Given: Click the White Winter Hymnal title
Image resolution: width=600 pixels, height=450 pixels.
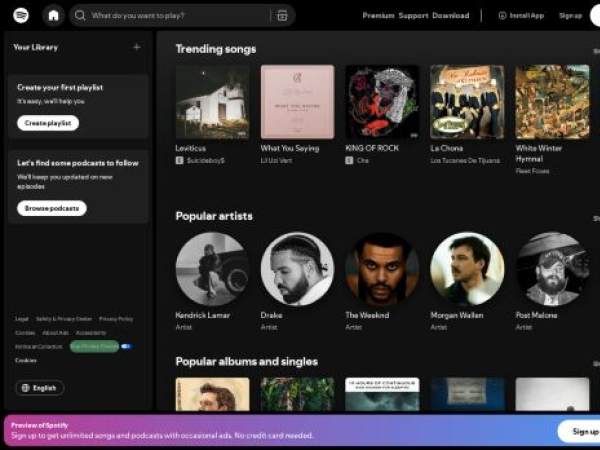Looking at the screenshot, I should [x=539, y=153].
